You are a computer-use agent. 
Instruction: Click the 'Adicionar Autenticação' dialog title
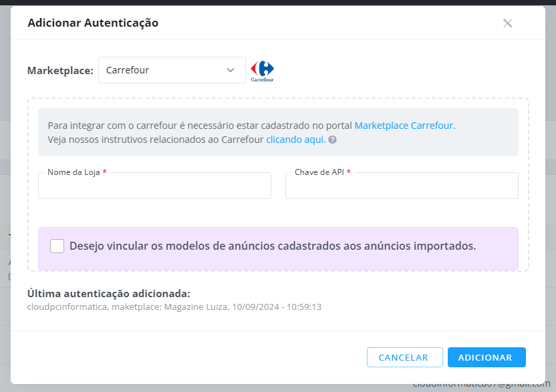click(93, 23)
